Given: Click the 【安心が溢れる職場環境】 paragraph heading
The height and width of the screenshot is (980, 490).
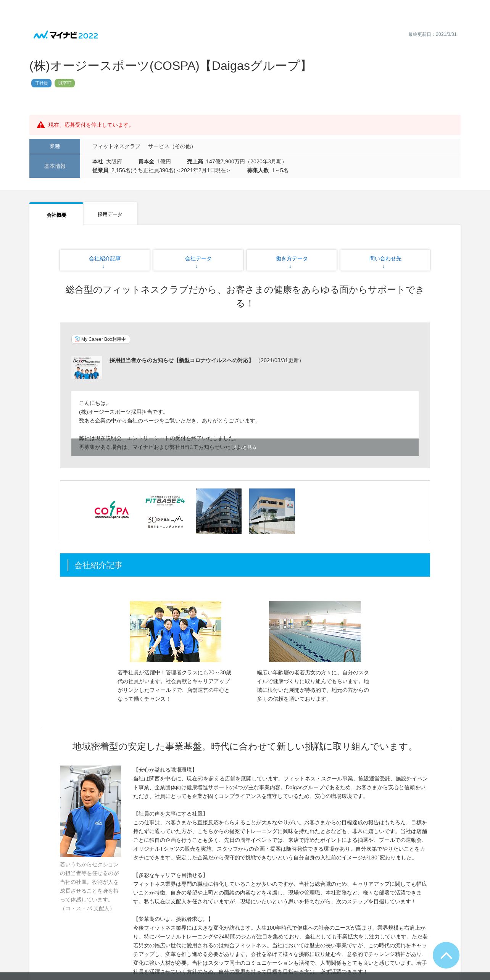Looking at the screenshot, I should point(165,770).
